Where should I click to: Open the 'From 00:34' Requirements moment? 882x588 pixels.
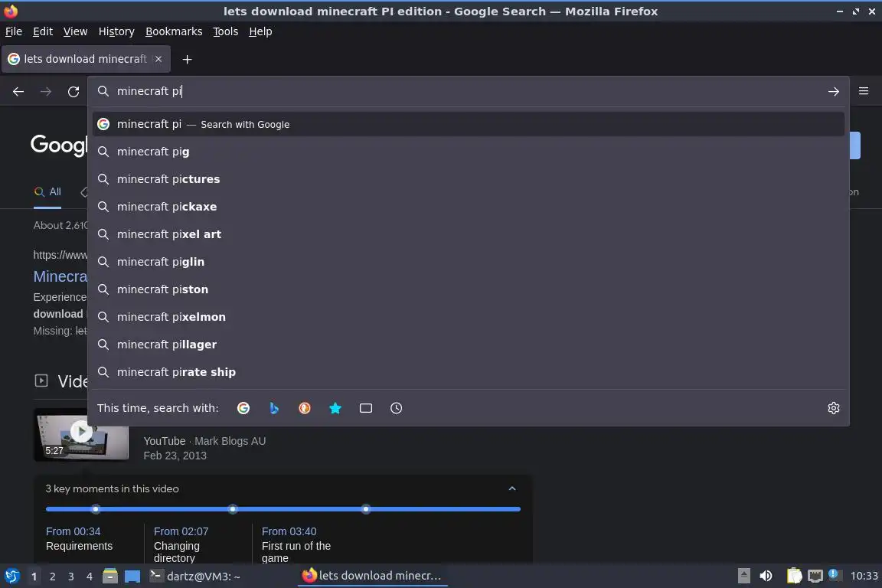tap(80, 538)
